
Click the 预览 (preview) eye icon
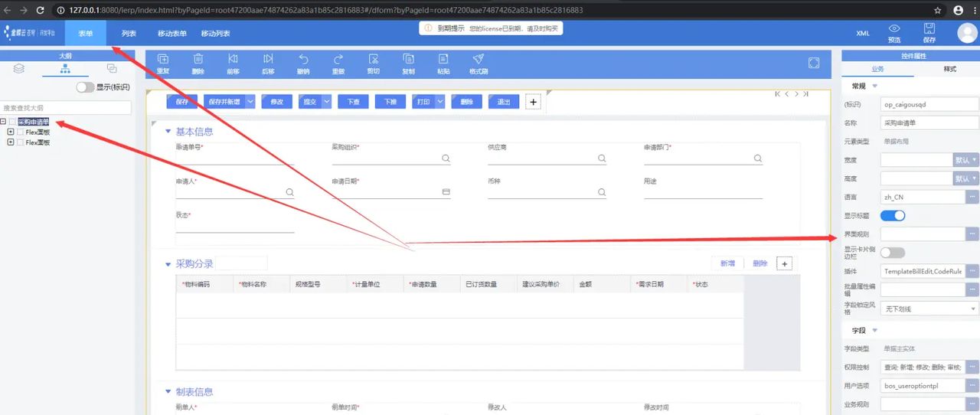pyautogui.click(x=894, y=28)
